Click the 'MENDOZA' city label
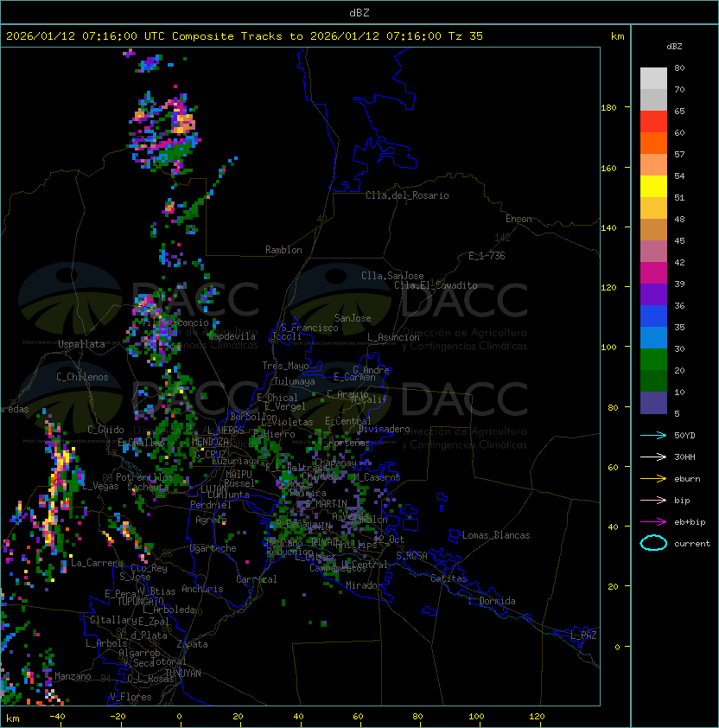This screenshot has height=728, width=719. tap(210, 442)
